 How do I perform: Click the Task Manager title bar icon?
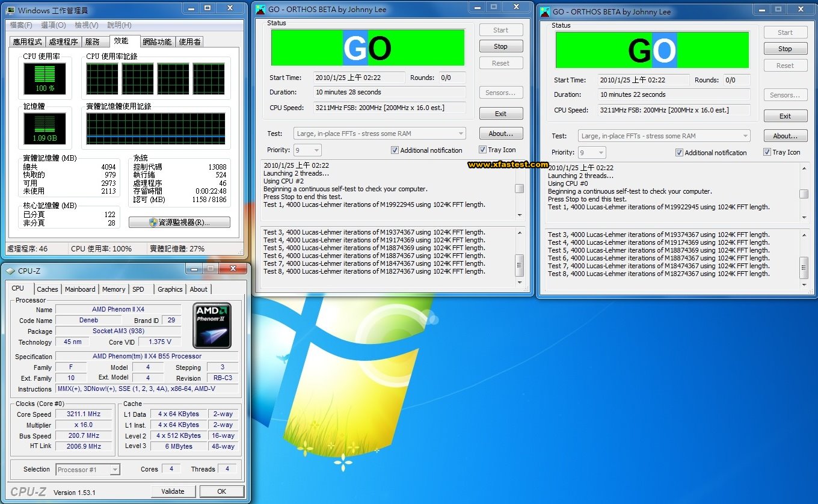10,10
